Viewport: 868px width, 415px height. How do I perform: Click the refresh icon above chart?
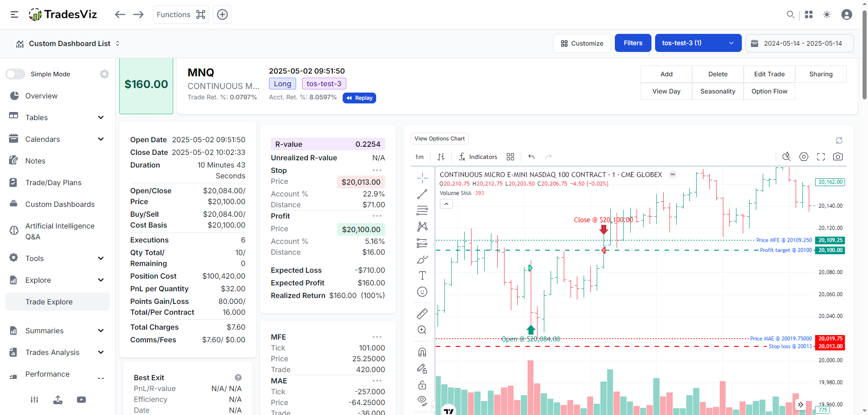(x=839, y=140)
